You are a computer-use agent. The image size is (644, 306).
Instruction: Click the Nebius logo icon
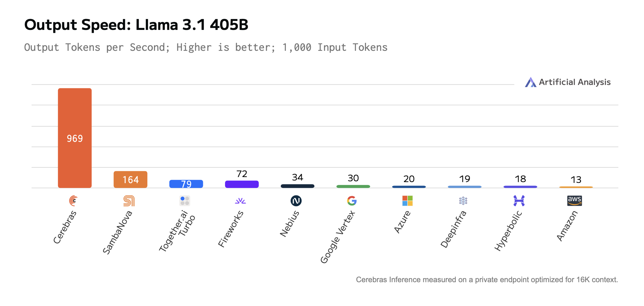click(x=296, y=201)
